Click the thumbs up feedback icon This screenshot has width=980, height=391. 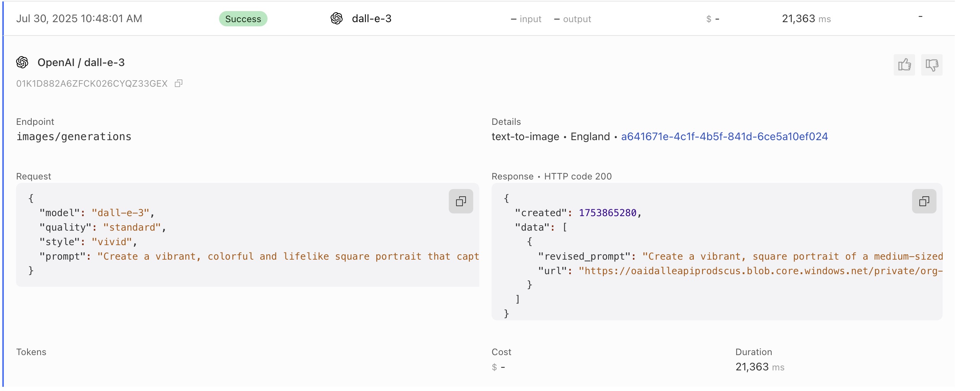click(x=904, y=65)
